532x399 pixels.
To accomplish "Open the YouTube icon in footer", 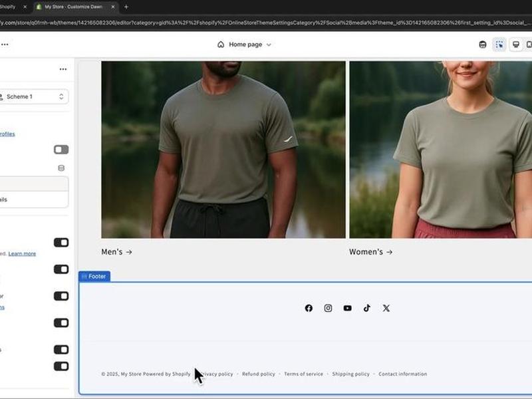I will pyautogui.click(x=347, y=308).
